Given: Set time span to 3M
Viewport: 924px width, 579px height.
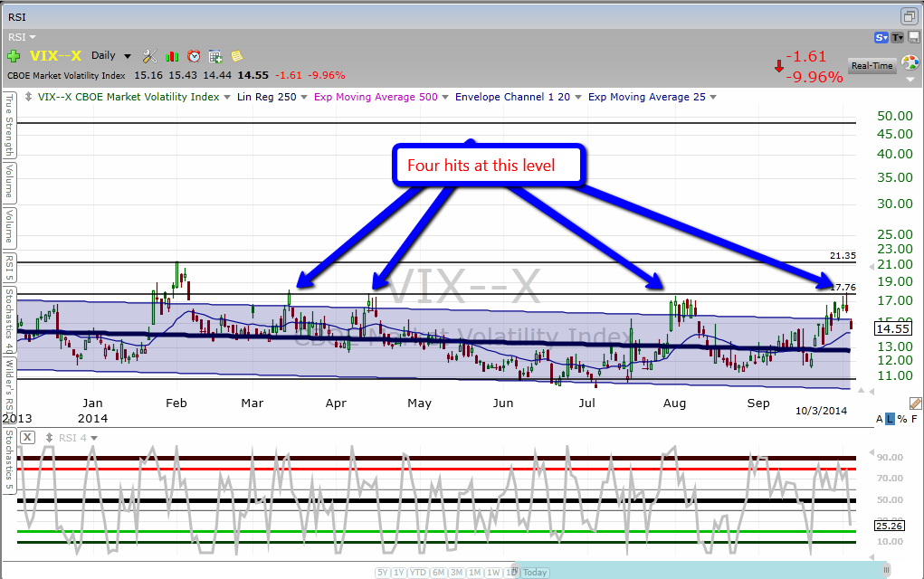Looking at the screenshot, I should (456, 573).
